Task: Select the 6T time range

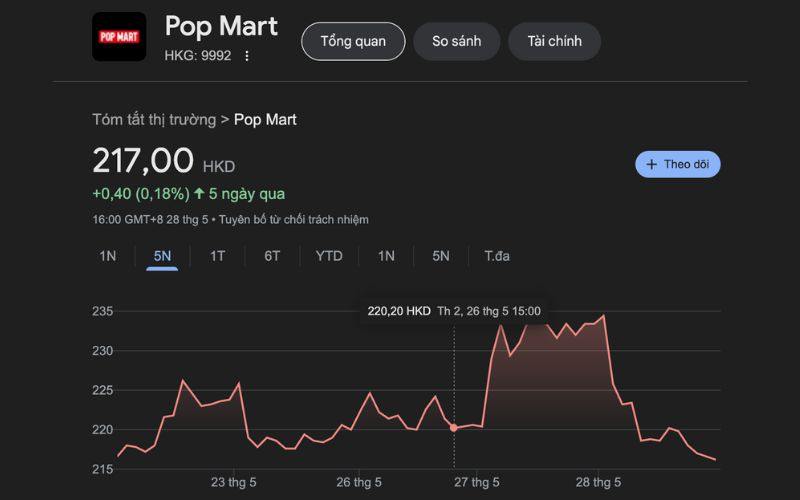Action: pyautogui.click(x=272, y=256)
